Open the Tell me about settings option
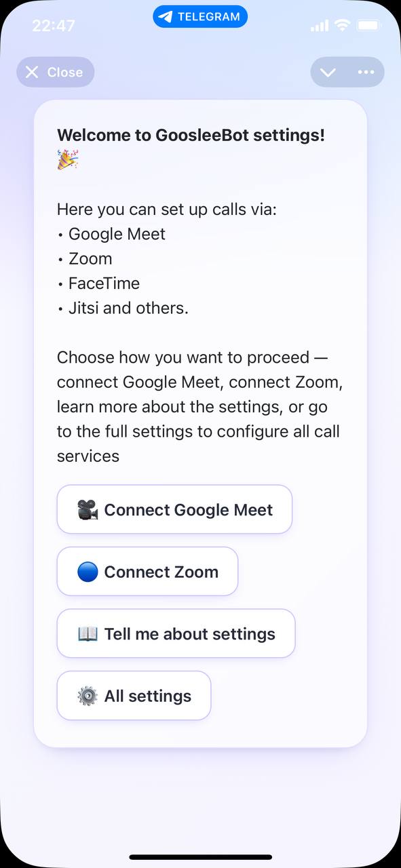This screenshot has height=868, width=401. (x=176, y=633)
